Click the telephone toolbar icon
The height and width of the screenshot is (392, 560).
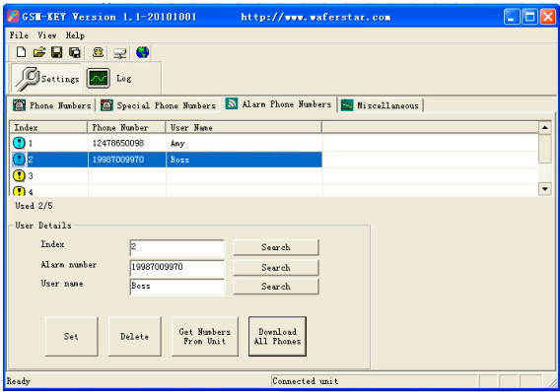point(98,52)
